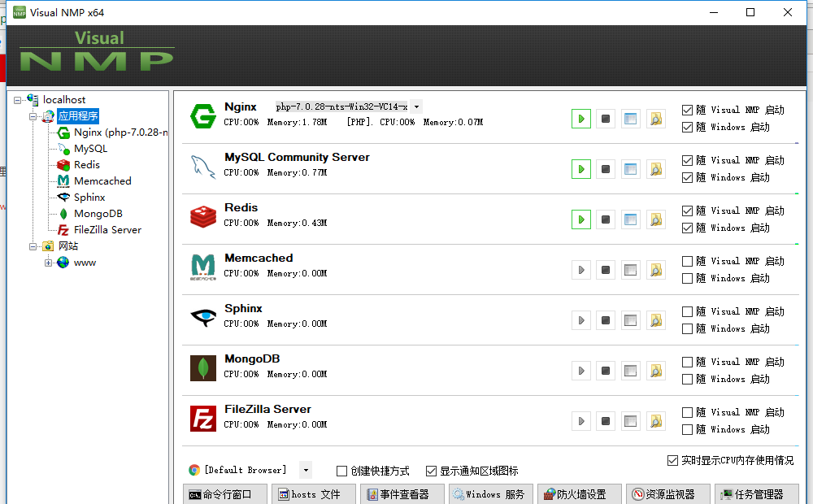Open Memcached configuration window icon
Viewport: 813px width, 504px height.
tap(631, 270)
